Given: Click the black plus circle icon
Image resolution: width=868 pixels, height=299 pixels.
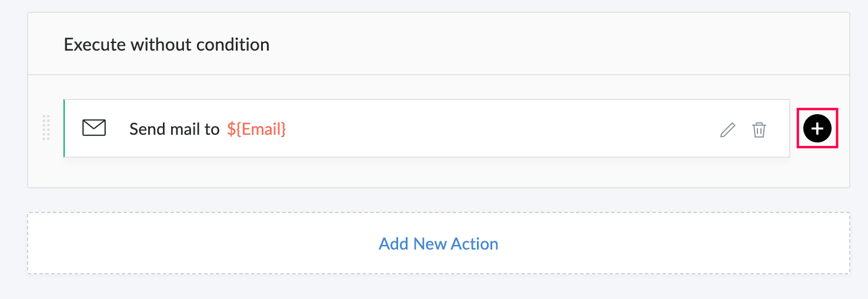Looking at the screenshot, I should pyautogui.click(x=817, y=128).
